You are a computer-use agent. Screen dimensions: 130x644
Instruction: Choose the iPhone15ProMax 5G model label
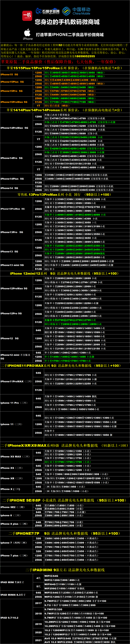14,102
